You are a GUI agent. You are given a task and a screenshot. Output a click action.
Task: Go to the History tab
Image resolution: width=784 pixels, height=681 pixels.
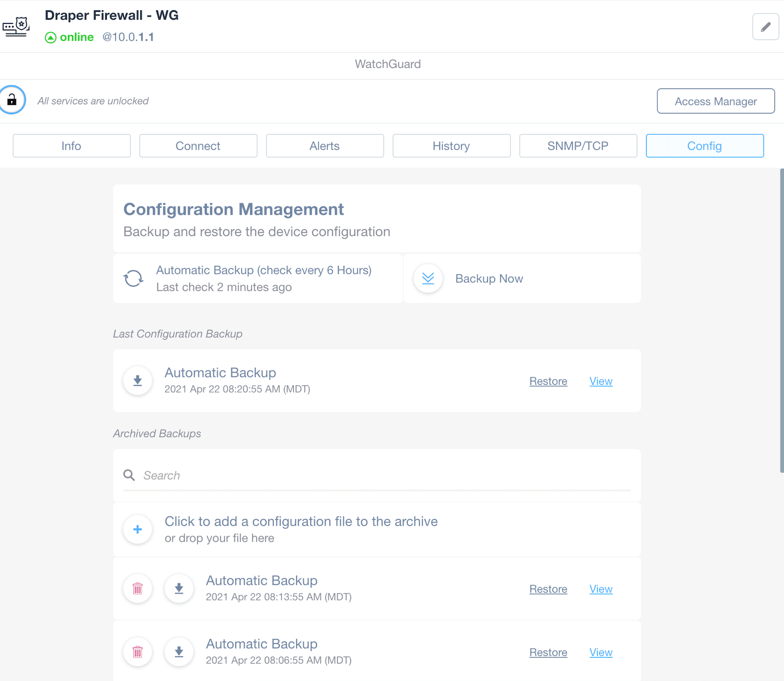(451, 146)
